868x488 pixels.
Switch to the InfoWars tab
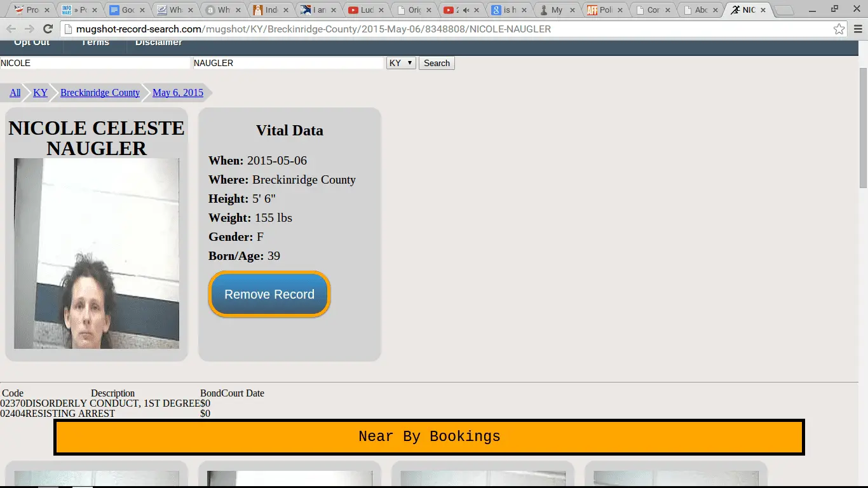click(x=75, y=10)
